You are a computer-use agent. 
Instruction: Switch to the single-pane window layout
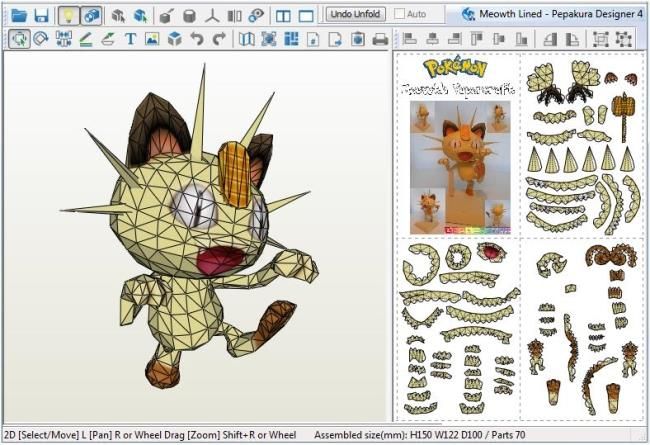306,16
